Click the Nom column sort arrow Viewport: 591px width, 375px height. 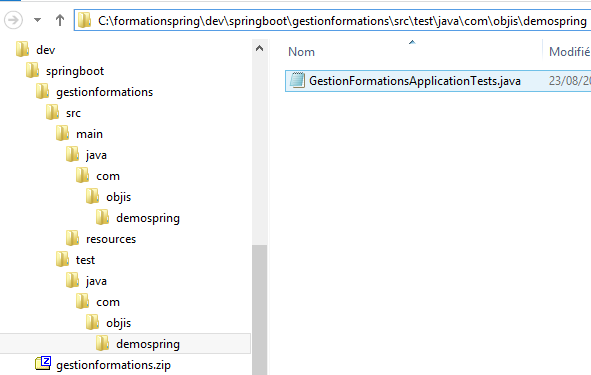point(412,42)
